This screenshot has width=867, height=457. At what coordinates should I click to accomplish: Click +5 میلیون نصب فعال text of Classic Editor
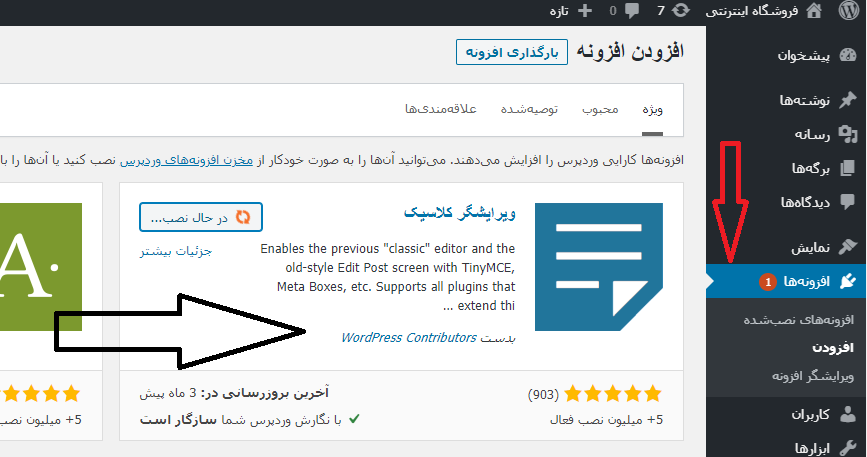click(x=606, y=420)
